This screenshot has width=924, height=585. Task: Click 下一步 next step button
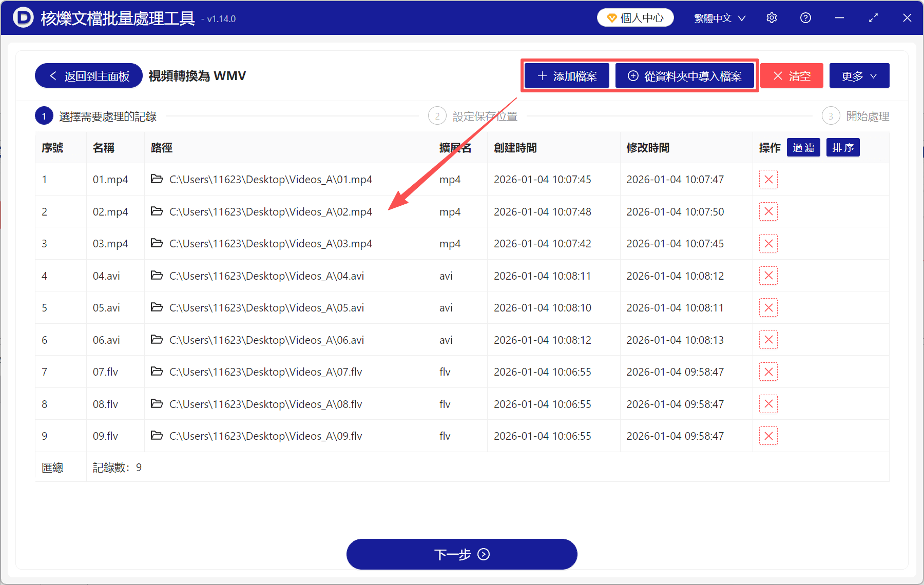click(x=462, y=554)
